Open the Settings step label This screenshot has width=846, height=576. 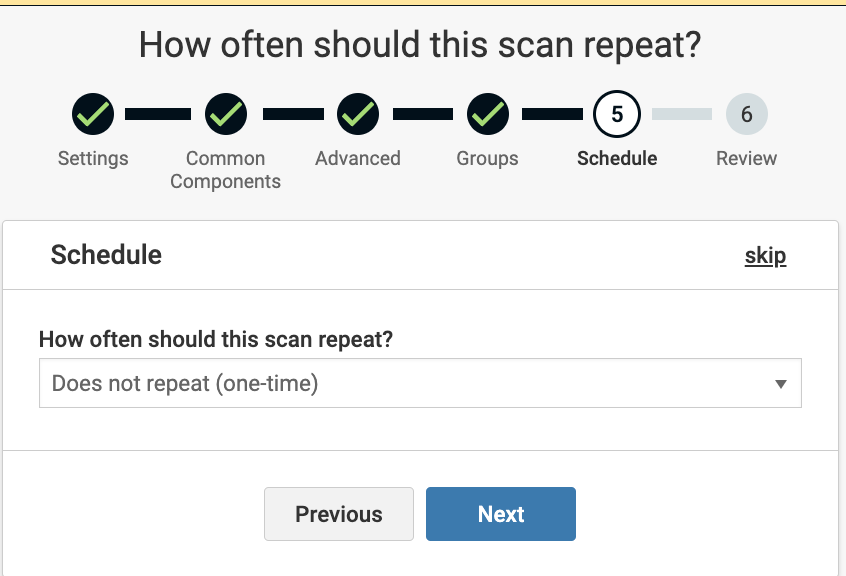point(93,158)
